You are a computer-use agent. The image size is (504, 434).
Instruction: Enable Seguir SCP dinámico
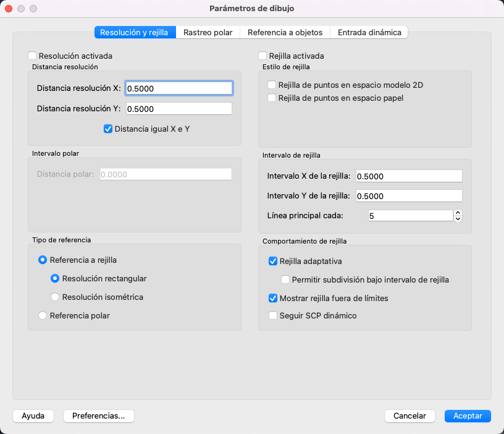273,315
